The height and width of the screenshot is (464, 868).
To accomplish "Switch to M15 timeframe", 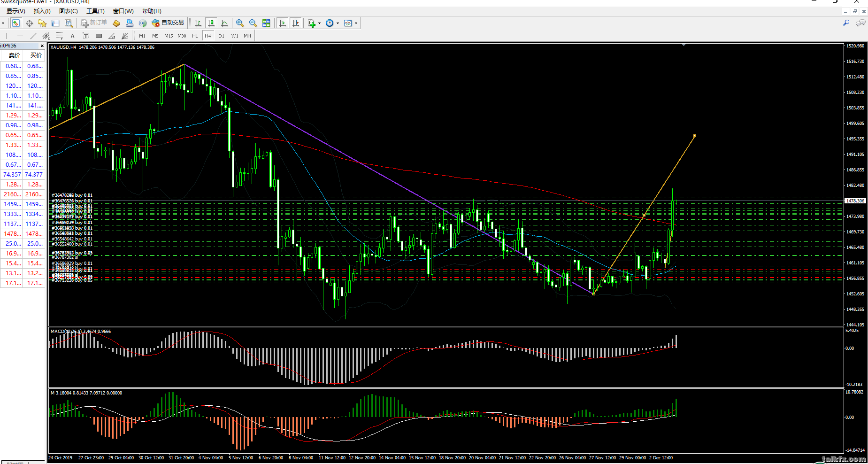I will [x=169, y=36].
